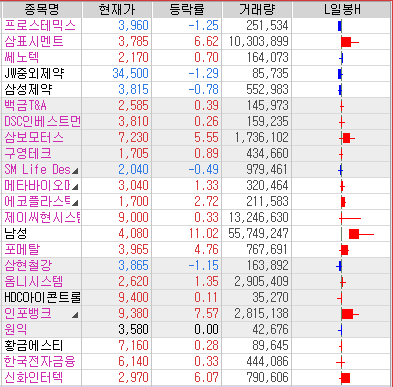Select stock 삼성제약
Viewport: 393px width, 387px height.
click(28, 90)
